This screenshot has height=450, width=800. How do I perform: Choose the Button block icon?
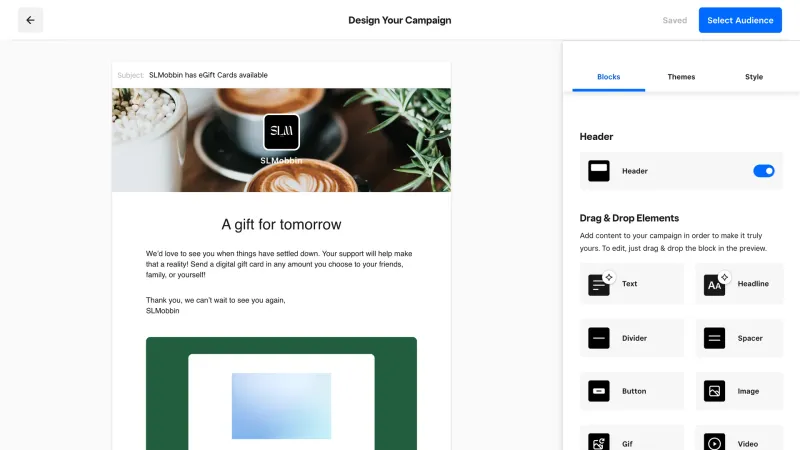pos(598,391)
